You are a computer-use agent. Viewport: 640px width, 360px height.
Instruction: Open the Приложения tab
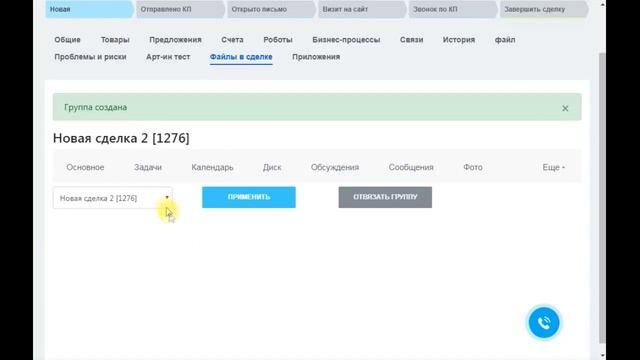[316, 57]
